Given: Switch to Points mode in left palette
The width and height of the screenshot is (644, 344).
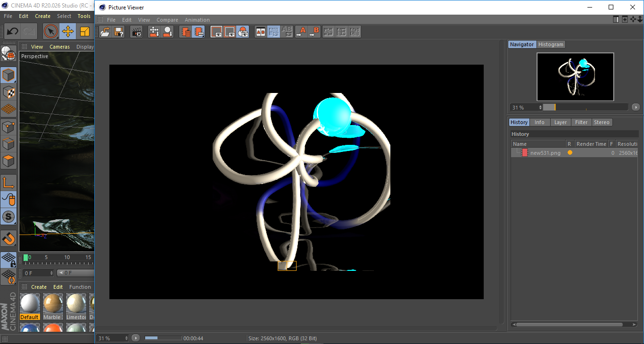Looking at the screenshot, I should click(x=8, y=126).
